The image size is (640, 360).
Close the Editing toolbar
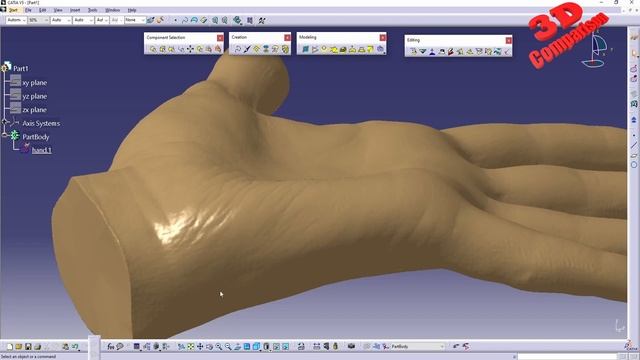pyautogui.click(x=509, y=40)
